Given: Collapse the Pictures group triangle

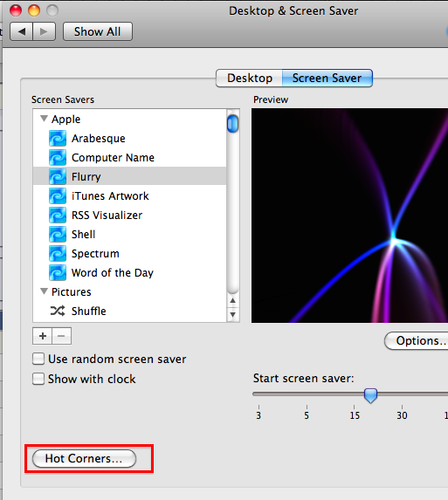Looking at the screenshot, I should point(44,291).
